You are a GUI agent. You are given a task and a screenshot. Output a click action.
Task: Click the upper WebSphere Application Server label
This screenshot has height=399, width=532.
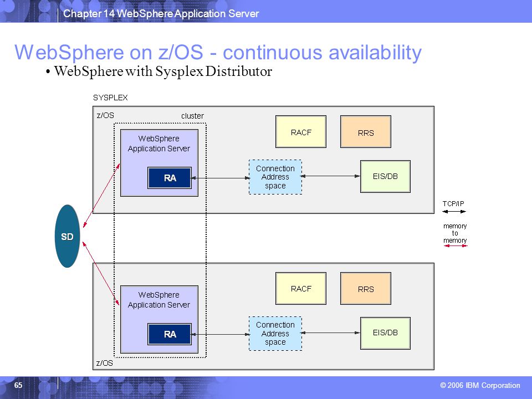(x=159, y=144)
